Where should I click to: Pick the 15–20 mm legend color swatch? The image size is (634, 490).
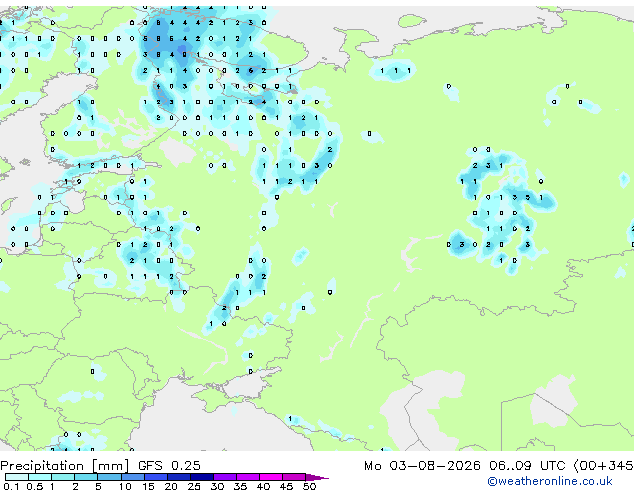click(x=156, y=477)
